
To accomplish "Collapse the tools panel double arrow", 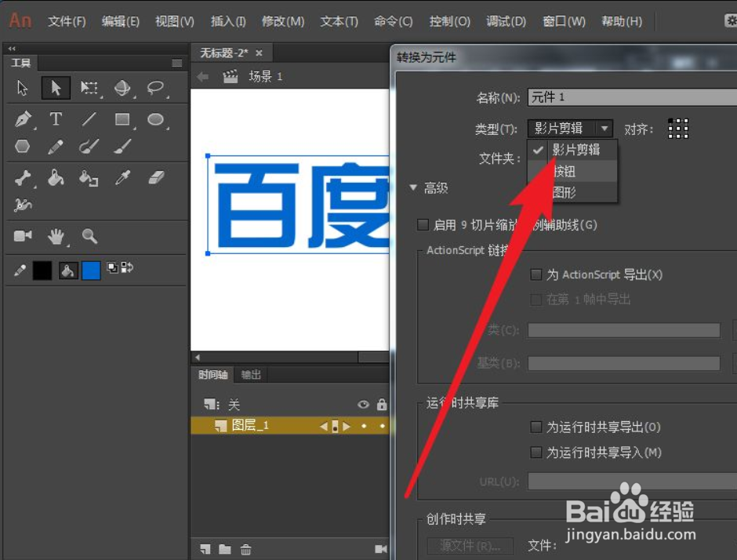I will 12,49.
